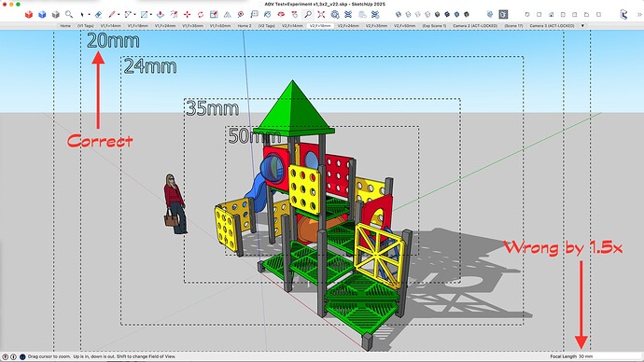Pick the Eraser tool

pyautogui.click(x=98, y=14)
